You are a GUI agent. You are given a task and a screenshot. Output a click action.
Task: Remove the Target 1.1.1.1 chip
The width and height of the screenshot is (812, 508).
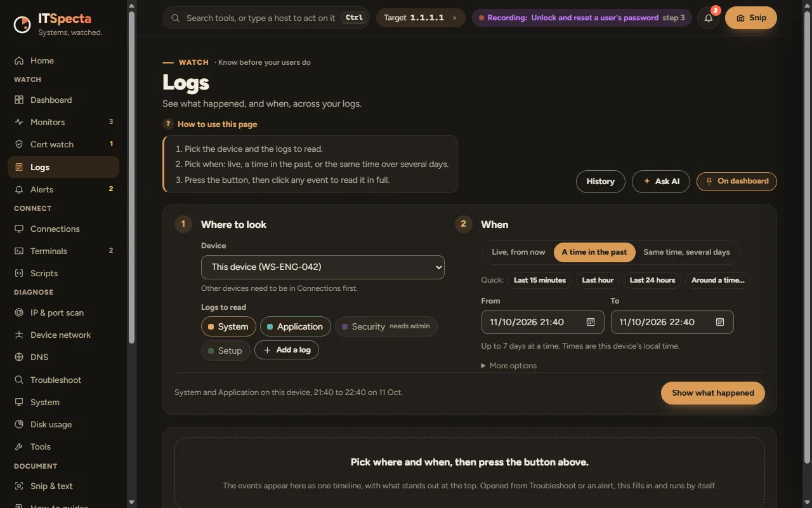point(454,18)
